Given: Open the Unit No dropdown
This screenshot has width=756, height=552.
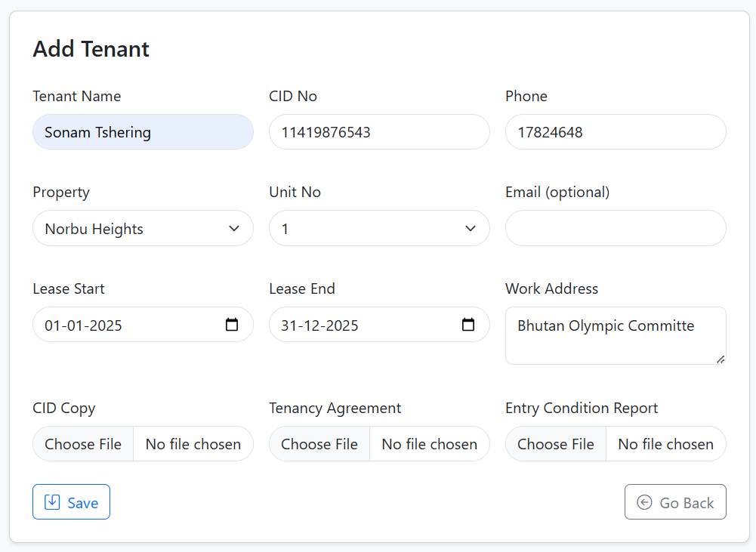Looking at the screenshot, I should [379, 228].
